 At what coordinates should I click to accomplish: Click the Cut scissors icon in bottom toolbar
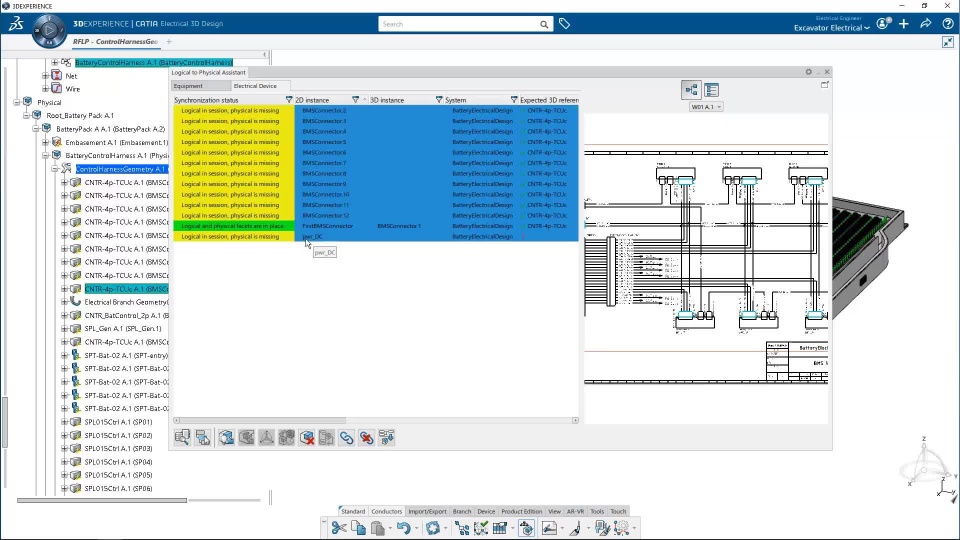(339, 528)
